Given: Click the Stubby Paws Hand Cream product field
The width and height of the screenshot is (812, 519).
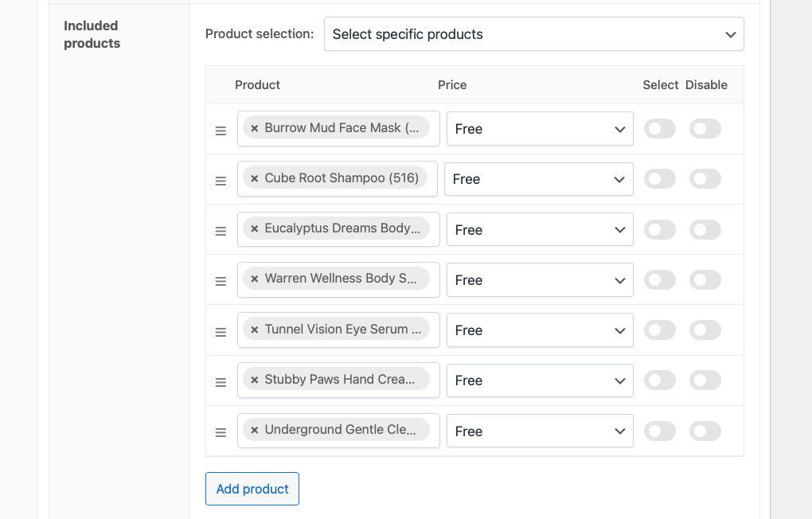Looking at the screenshot, I should (x=338, y=380).
